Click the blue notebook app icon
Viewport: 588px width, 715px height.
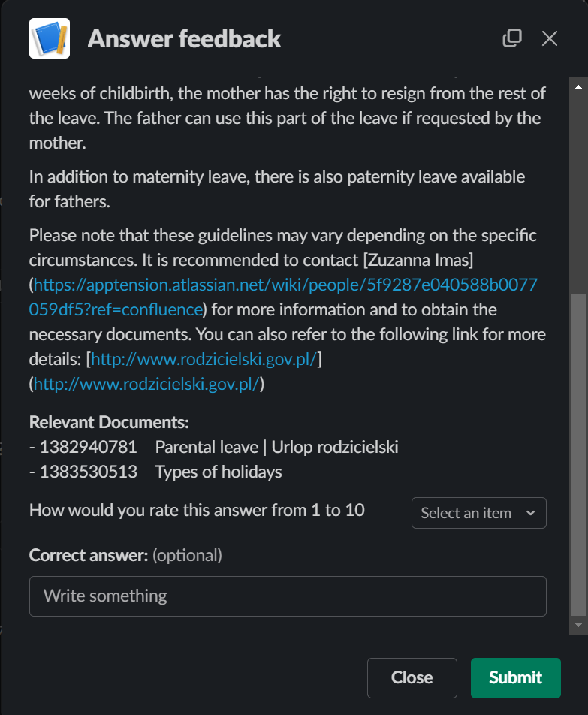[x=50, y=38]
